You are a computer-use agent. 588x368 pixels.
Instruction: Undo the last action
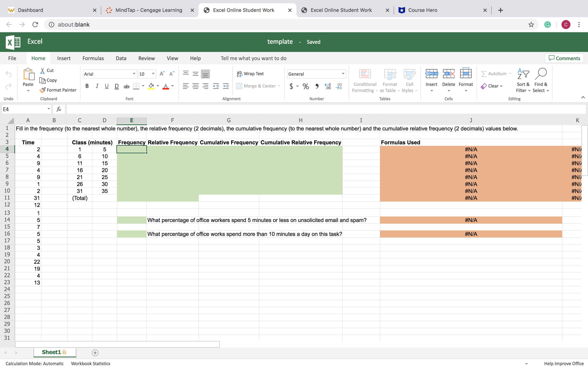(9, 74)
